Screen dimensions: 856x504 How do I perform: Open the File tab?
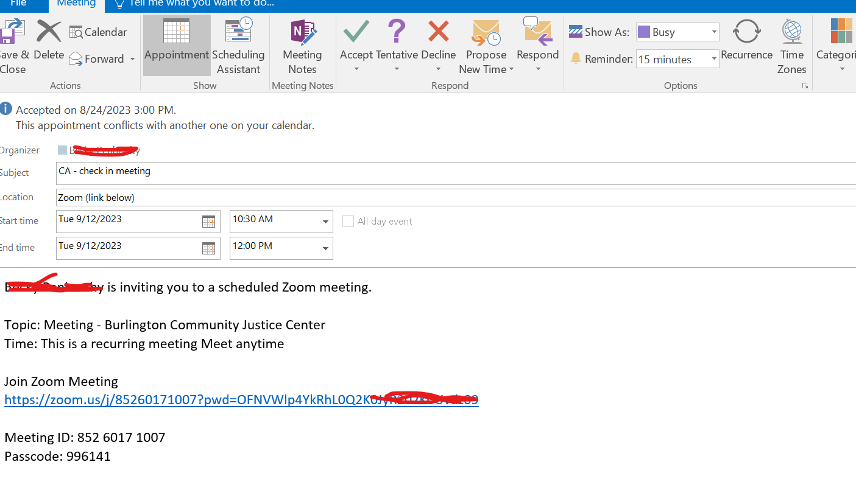pos(18,4)
